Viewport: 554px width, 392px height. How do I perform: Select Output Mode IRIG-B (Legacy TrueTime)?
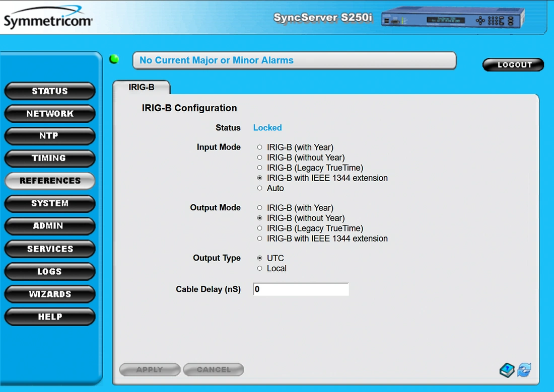(260, 228)
